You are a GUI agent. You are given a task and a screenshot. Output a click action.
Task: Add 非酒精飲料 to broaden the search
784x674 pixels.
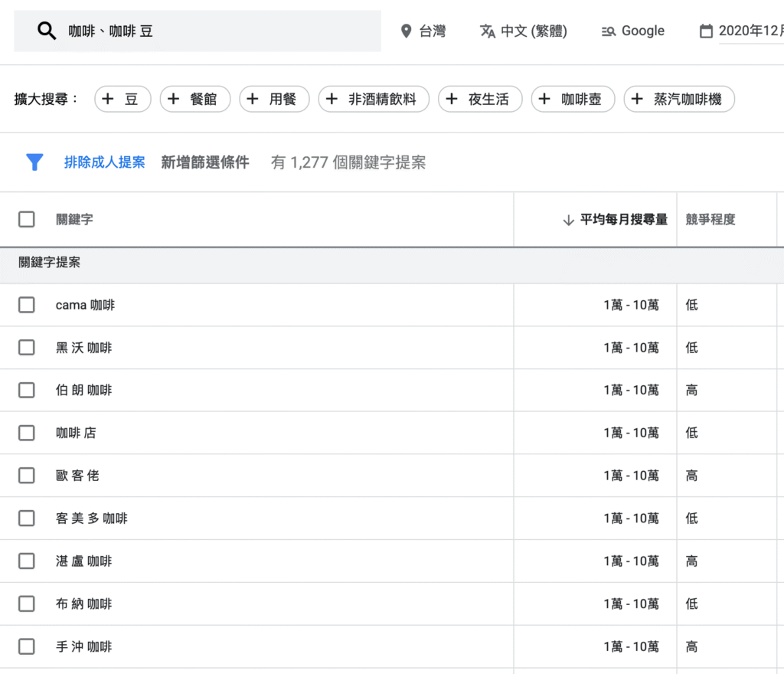point(374,99)
